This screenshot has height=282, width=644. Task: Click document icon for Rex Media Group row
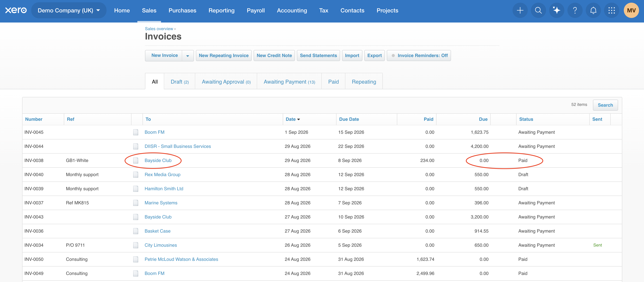pos(135,175)
